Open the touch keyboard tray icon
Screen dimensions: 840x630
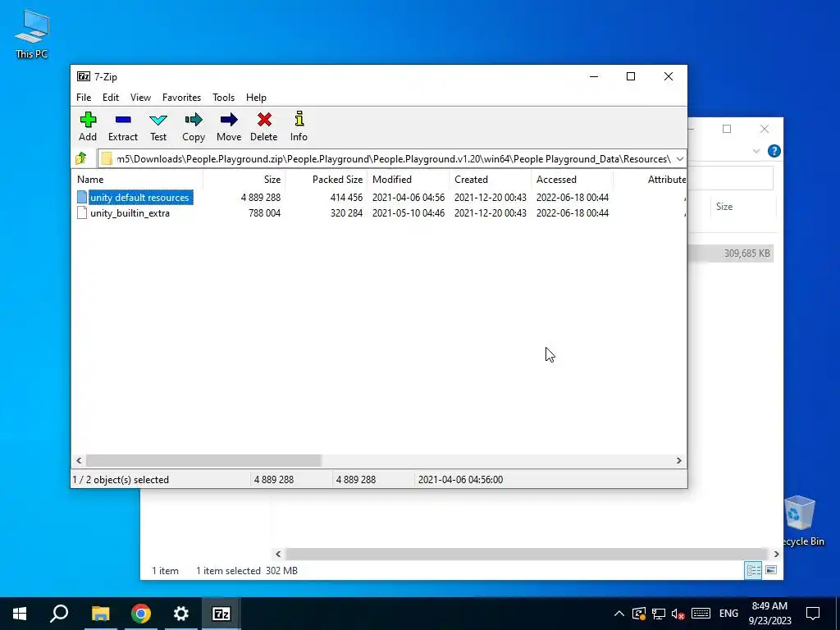click(x=701, y=614)
